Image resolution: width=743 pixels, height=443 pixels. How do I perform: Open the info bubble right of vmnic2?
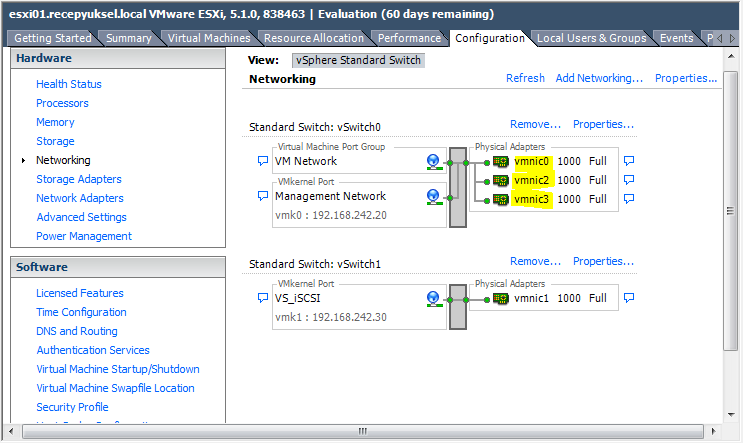tap(629, 180)
